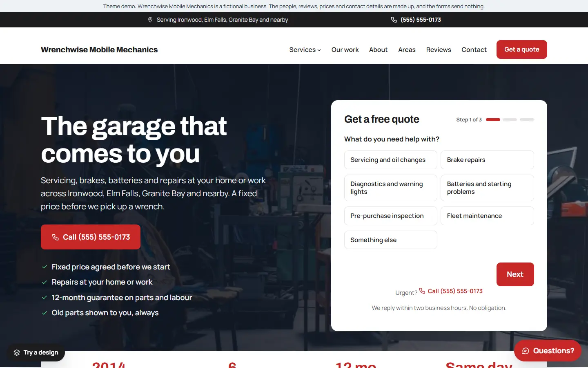This screenshot has height=368, width=588.
Task: Click the checkmark beside "Fixed price agreed before we start"
Action: click(x=45, y=267)
